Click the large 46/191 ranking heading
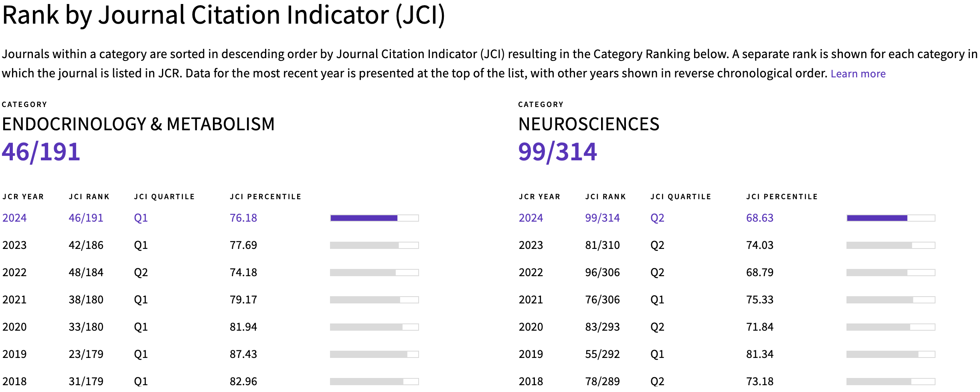This screenshot has height=392, width=980. tap(41, 152)
